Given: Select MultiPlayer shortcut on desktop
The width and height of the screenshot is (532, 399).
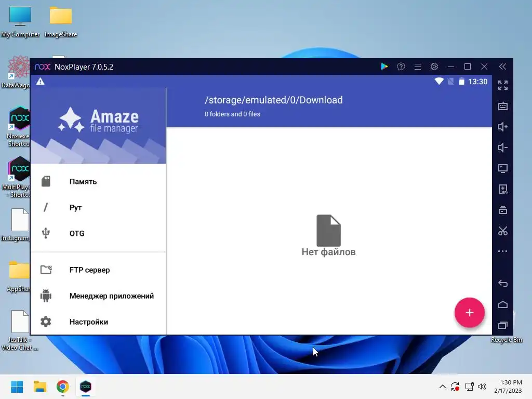Looking at the screenshot, I should (16, 178).
